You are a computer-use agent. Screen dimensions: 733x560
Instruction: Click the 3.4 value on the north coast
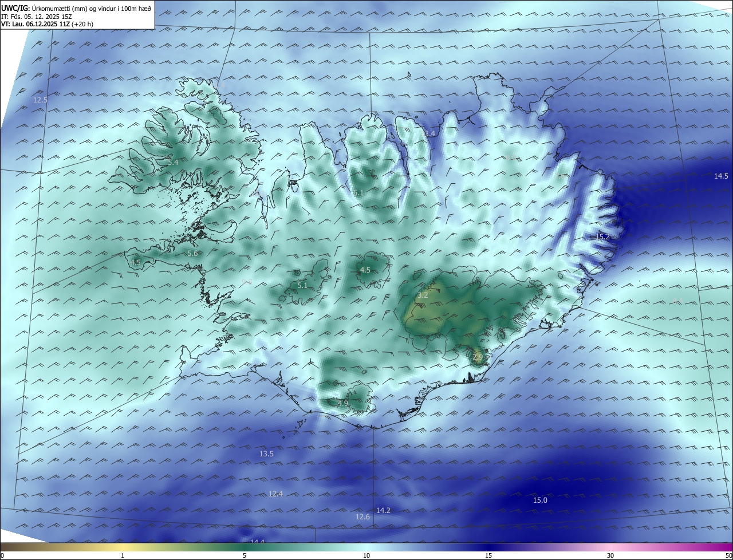pos(430,133)
